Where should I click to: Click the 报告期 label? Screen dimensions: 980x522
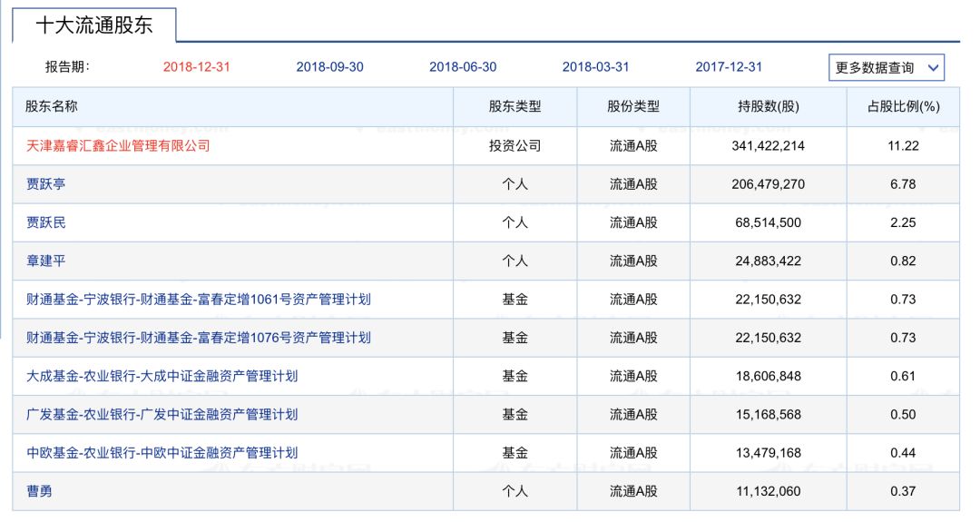pos(67,67)
